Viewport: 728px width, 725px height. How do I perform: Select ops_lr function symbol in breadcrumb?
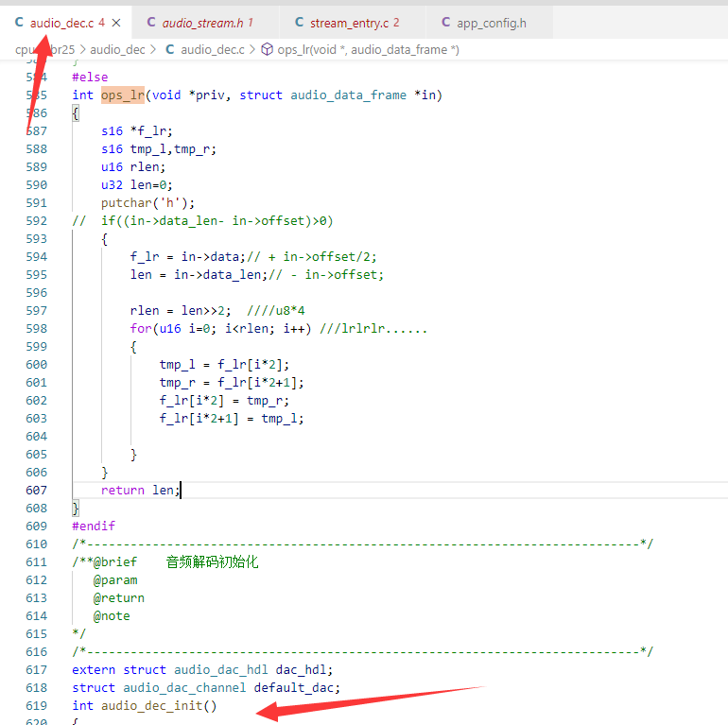[x=368, y=50]
